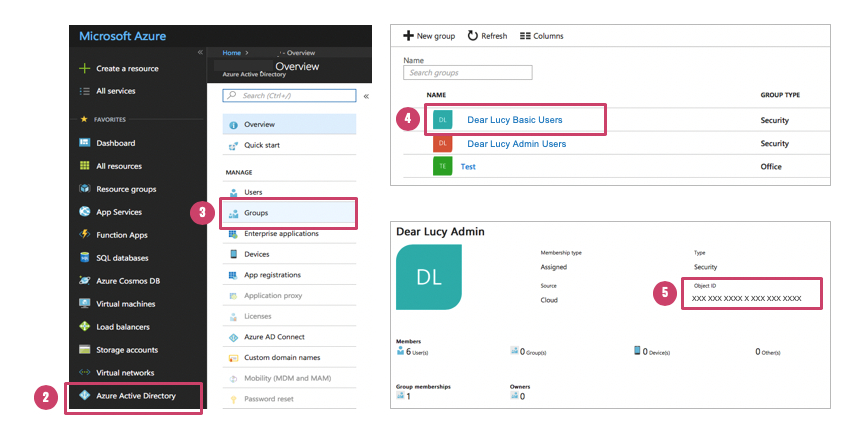Screen dimensions: 851x441
Task: Click the Storage accounts icon
Action: [x=85, y=350]
